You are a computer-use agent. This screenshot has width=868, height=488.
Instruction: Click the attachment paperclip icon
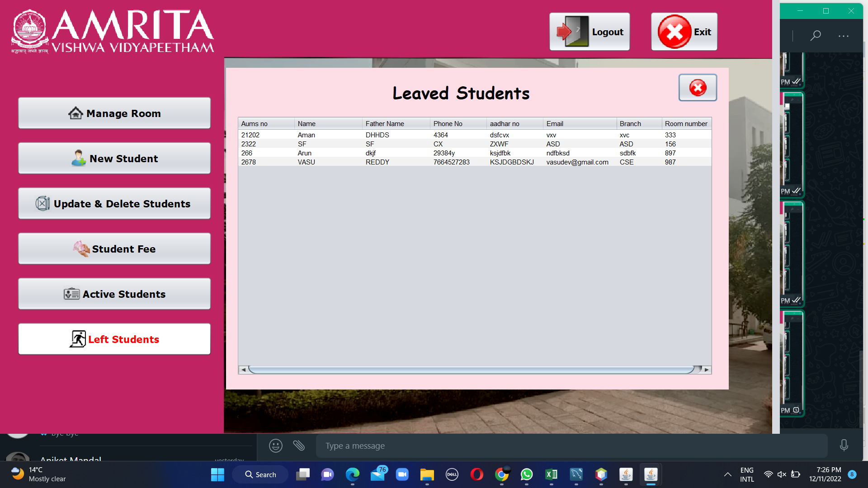click(x=299, y=446)
